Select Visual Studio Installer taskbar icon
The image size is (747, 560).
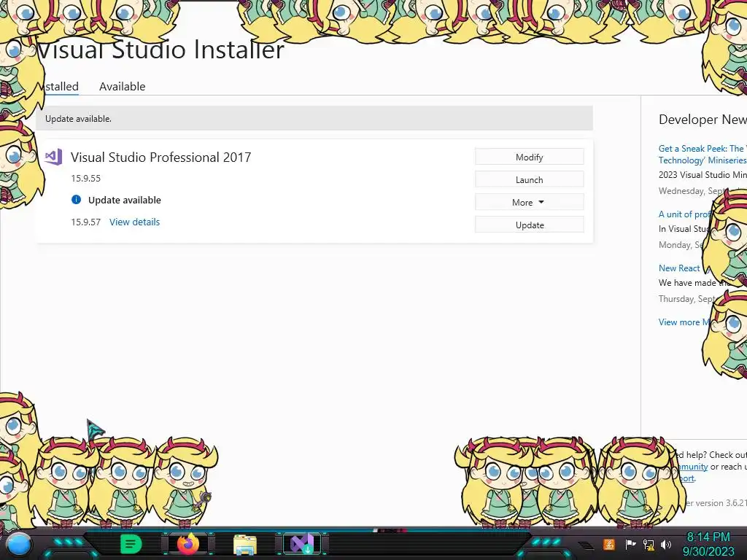[302, 544]
